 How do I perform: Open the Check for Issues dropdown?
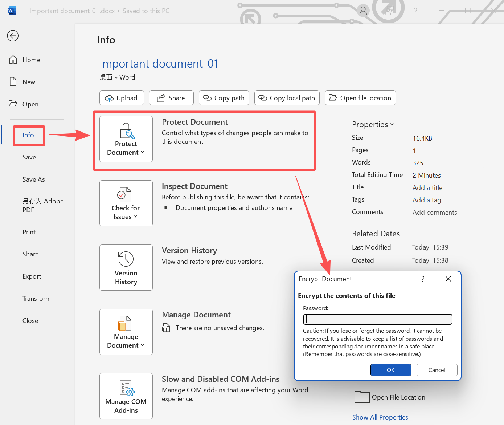click(x=126, y=203)
